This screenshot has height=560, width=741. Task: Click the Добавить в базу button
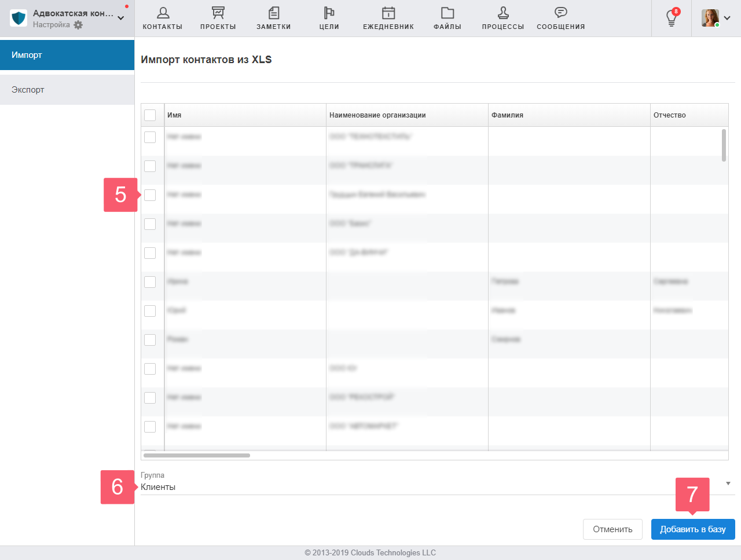point(693,529)
